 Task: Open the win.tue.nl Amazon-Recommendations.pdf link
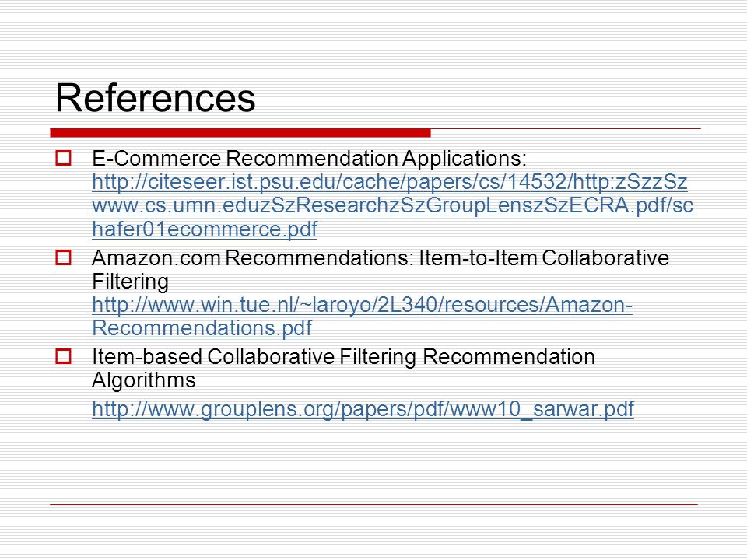click(362, 305)
